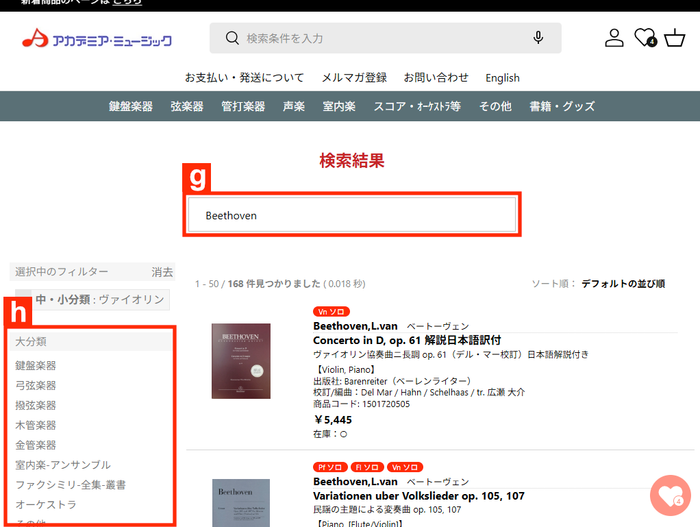Click 商品コード: 1501720505 text
This screenshot has width=700, height=527.
click(x=361, y=404)
